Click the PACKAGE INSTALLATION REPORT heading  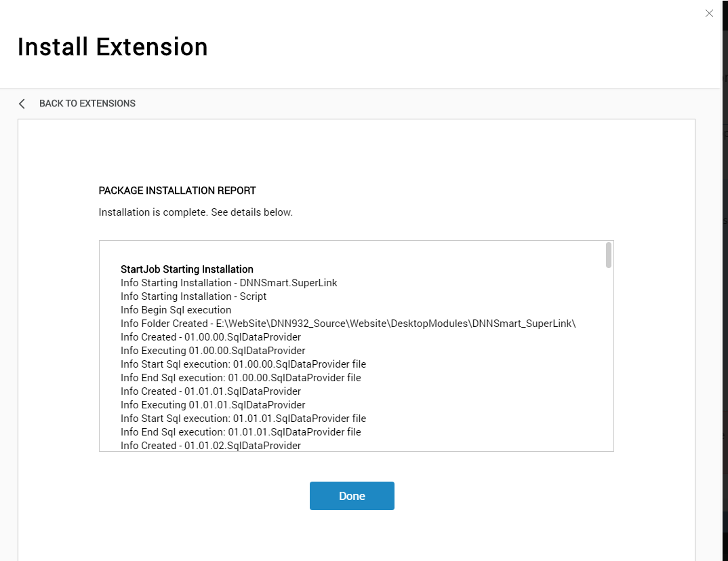coord(178,191)
